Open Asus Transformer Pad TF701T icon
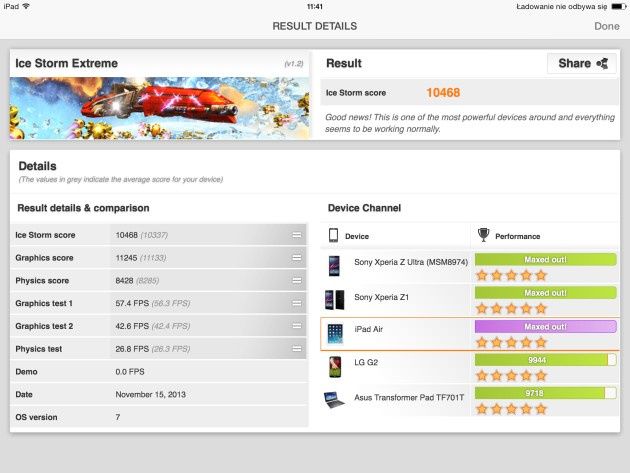This screenshot has width=630, height=473. point(334,399)
